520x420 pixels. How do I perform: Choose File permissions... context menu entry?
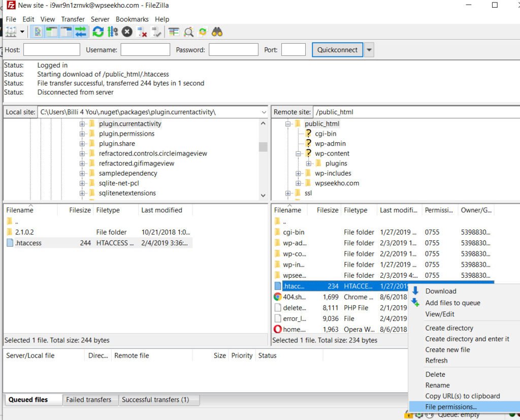[464, 407]
